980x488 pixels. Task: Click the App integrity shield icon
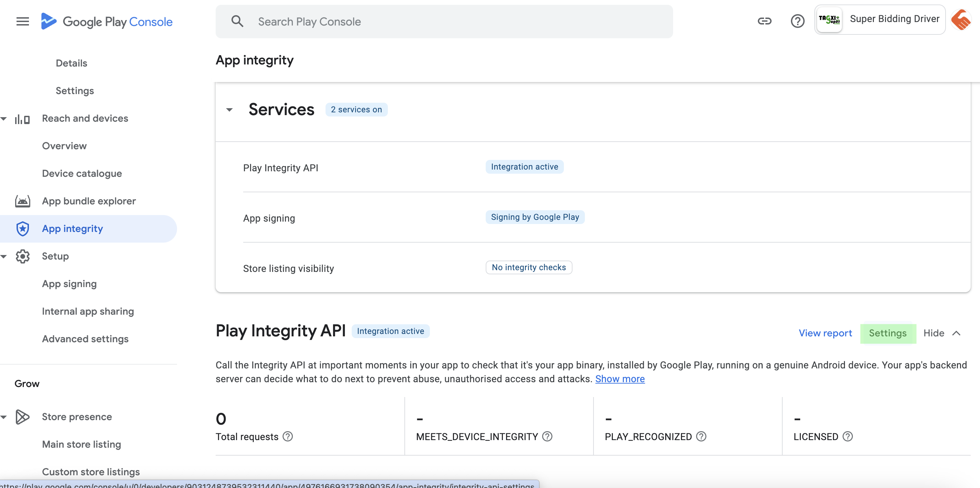click(22, 229)
